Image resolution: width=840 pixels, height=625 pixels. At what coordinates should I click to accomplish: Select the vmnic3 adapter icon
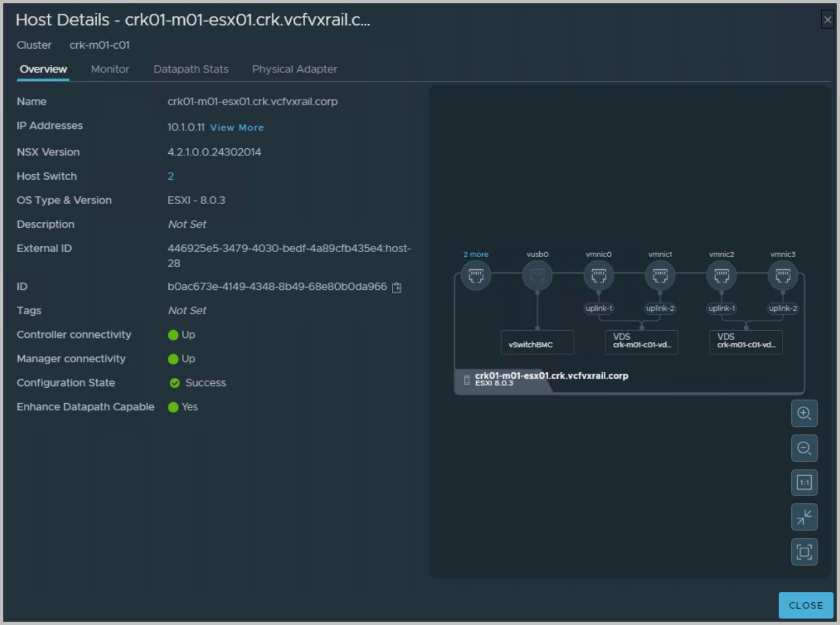782,275
